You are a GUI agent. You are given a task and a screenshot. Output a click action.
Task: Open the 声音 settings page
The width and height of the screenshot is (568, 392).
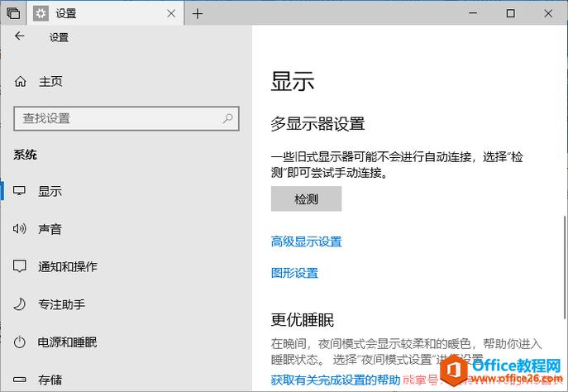pyautogui.click(x=50, y=229)
